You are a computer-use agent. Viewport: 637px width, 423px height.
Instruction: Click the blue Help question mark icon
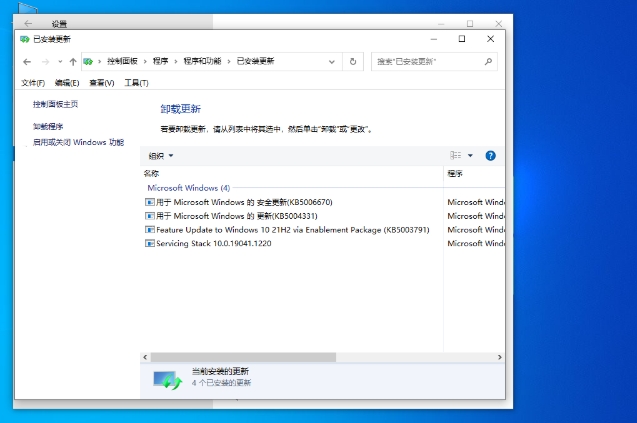pyautogui.click(x=490, y=156)
